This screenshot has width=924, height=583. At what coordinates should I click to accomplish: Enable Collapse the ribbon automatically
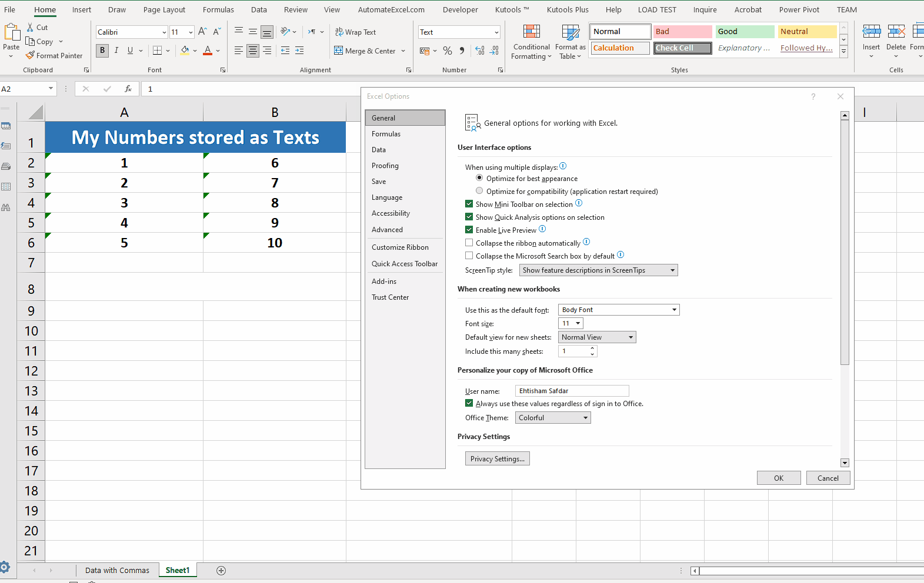[469, 243]
